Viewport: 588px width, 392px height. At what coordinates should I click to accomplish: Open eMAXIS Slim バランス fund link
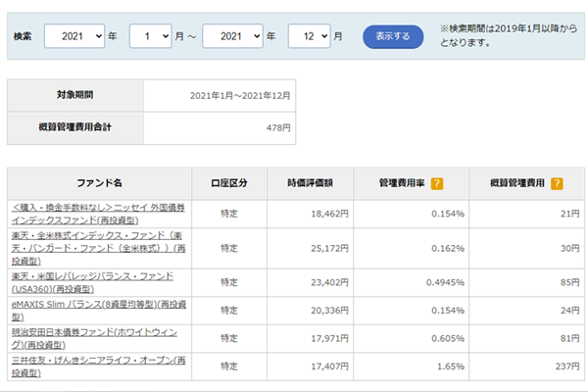pos(98,311)
